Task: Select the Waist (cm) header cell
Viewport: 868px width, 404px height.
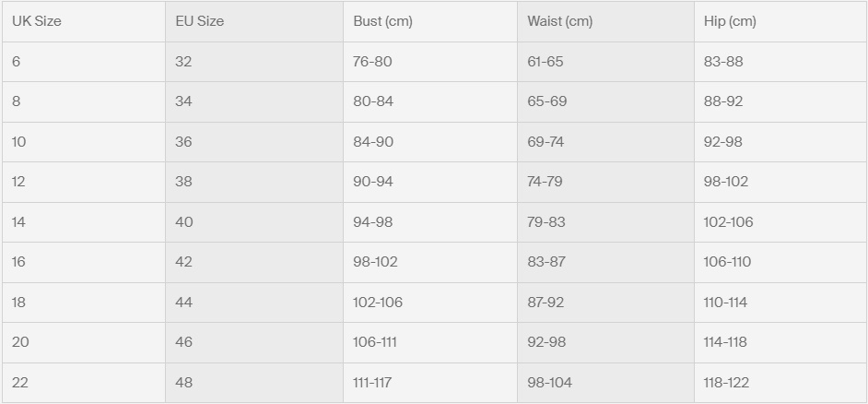Action: [x=560, y=21]
